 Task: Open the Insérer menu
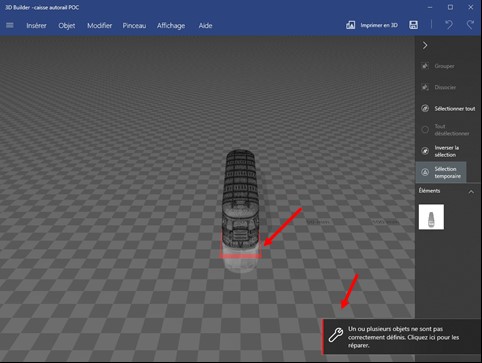coord(36,26)
